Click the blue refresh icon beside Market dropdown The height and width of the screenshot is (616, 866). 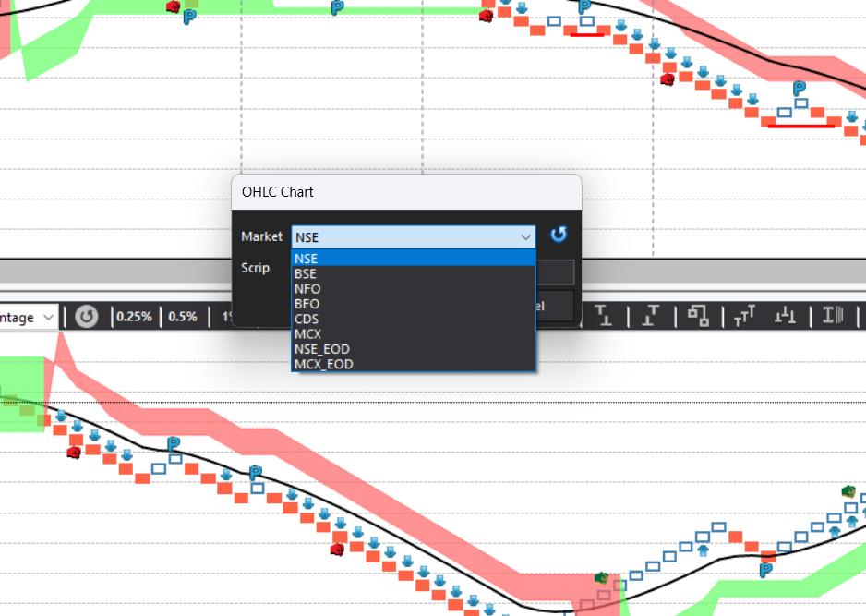(x=558, y=235)
